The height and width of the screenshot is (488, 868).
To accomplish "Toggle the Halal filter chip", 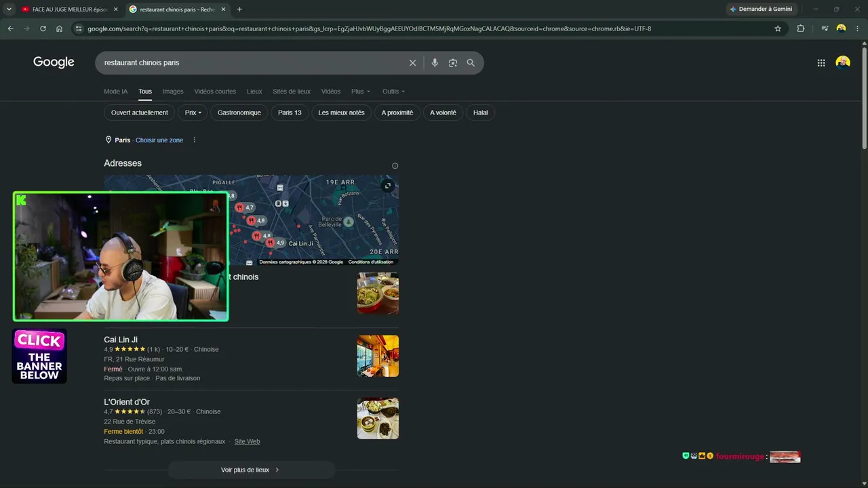I will [x=481, y=113].
